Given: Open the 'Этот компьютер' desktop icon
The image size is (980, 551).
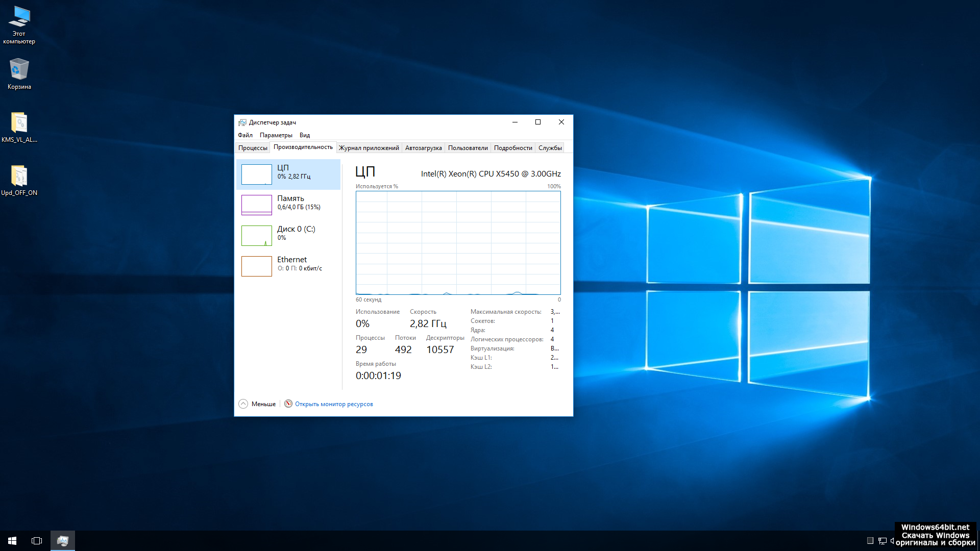Looking at the screenshot, I should (x=19, y=18).
